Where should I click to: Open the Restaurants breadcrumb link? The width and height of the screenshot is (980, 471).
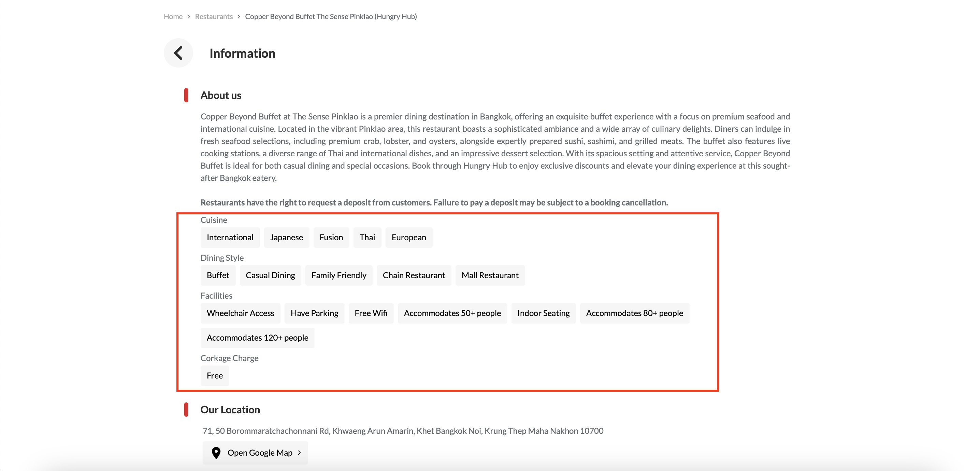click(x=213, y=16)
